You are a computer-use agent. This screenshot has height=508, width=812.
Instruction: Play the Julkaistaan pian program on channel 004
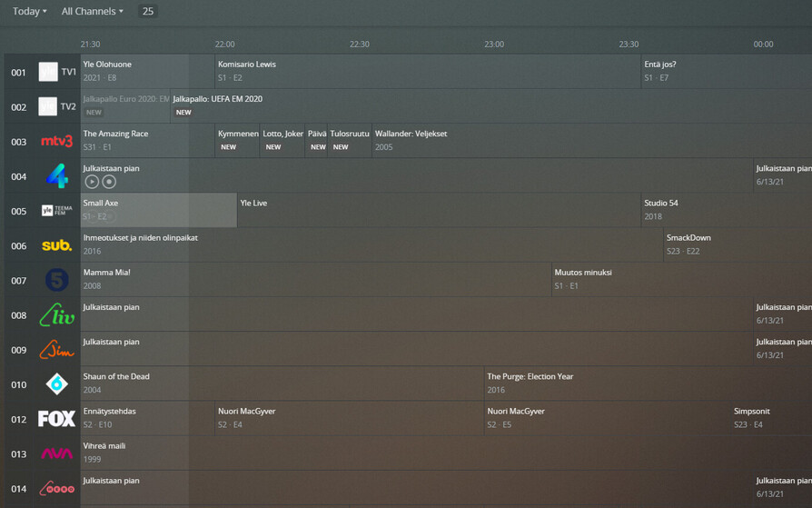coord(92,182)
